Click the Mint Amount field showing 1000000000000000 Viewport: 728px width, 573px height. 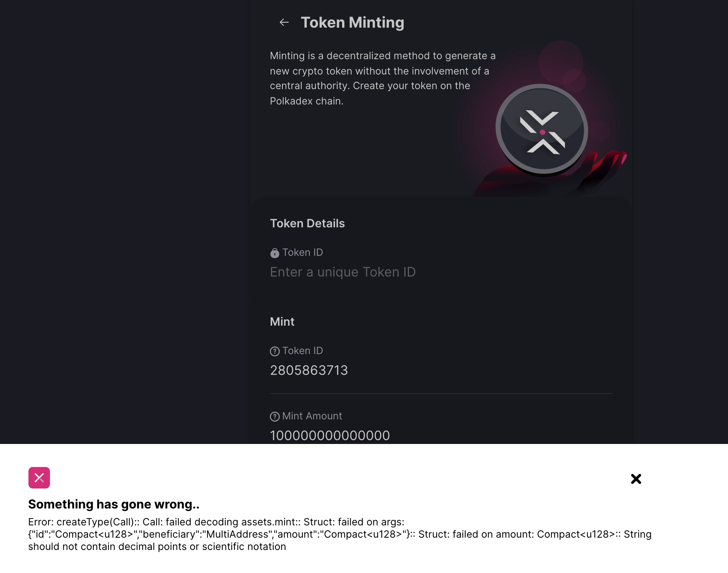[x=330, y=435]
